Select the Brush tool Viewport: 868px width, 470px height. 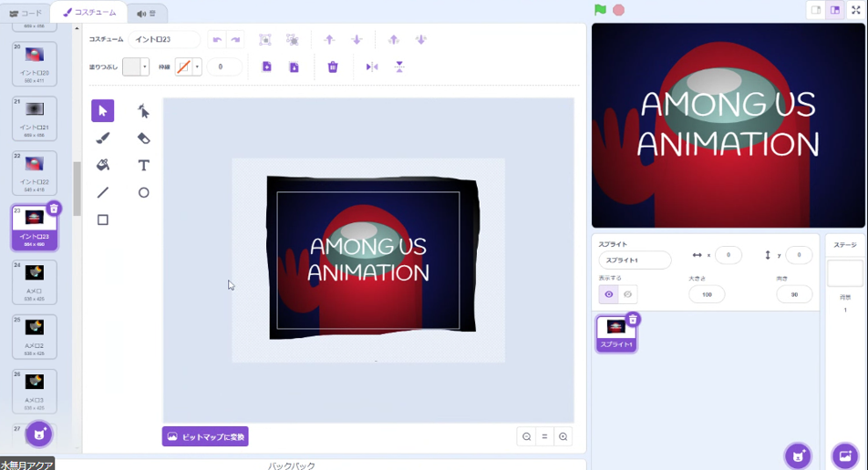[x=102, y=138]
